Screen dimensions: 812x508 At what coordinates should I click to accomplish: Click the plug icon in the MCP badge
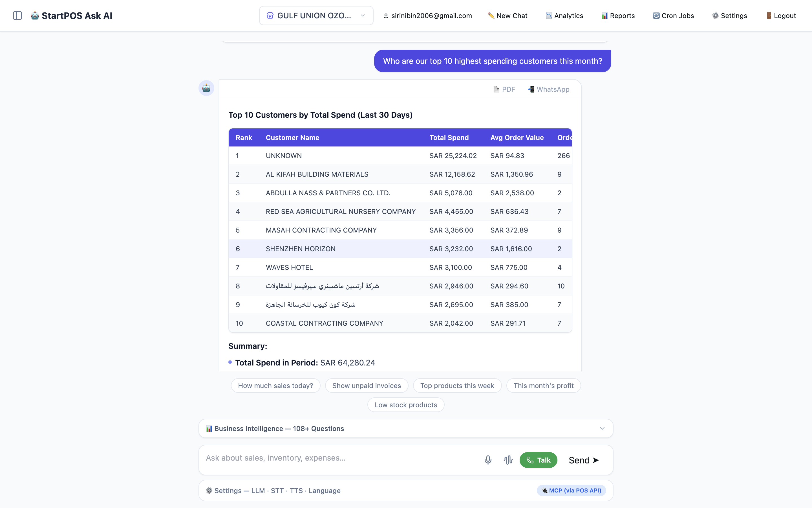[544, 491]
